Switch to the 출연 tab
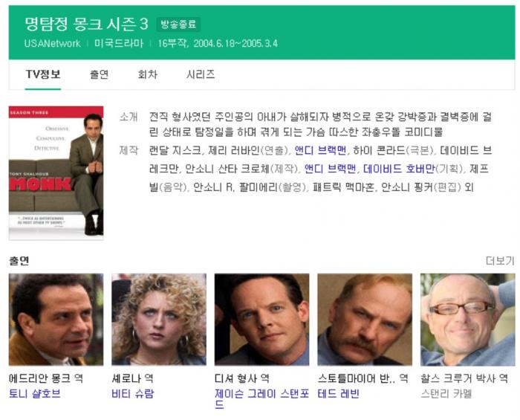The image size is (520, 420). tap(99, 74)
